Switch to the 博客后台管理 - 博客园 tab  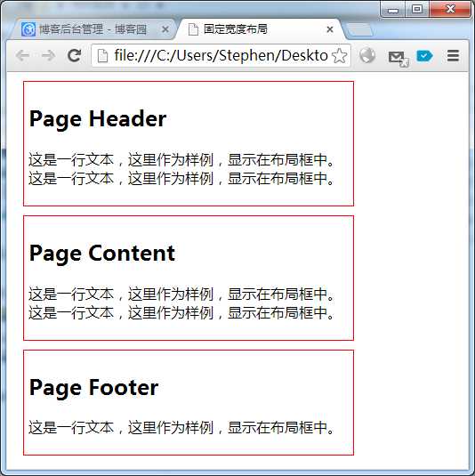tap(93, 29)
